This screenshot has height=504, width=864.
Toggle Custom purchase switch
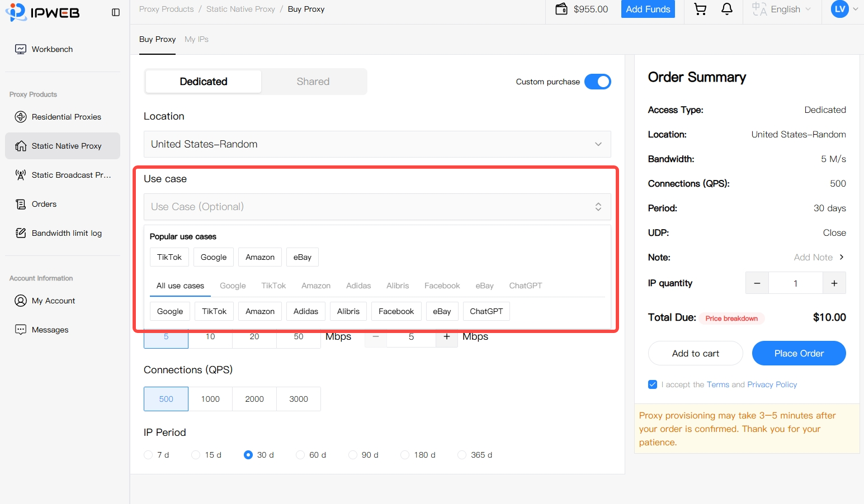pyautogui.click(x=598, y=82)
